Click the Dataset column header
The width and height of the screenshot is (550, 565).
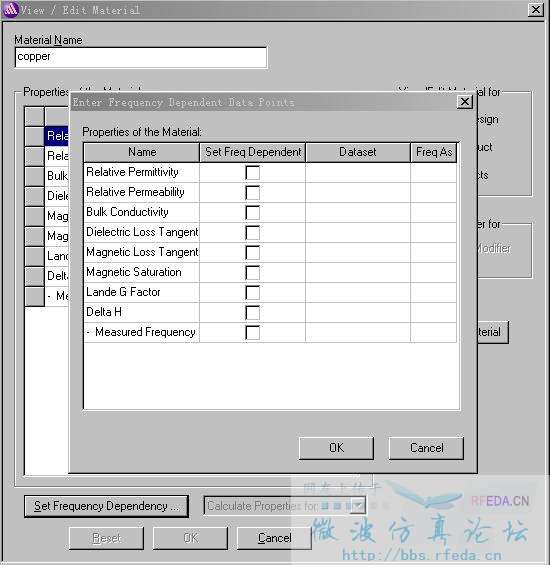358,152
